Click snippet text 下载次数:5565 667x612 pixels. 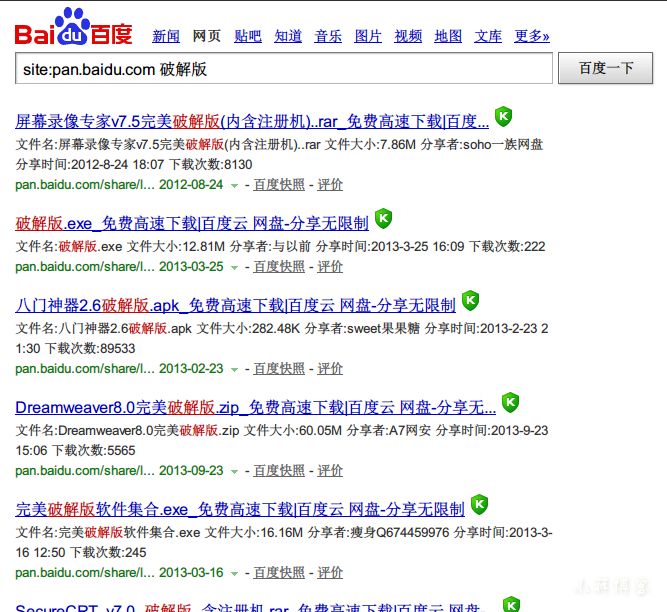[94, 451]
